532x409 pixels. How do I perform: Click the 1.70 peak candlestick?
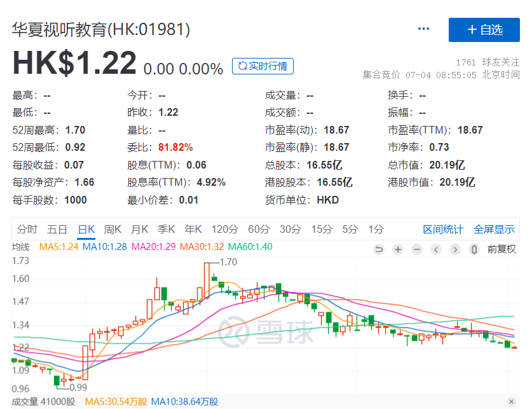click(207, 280)
